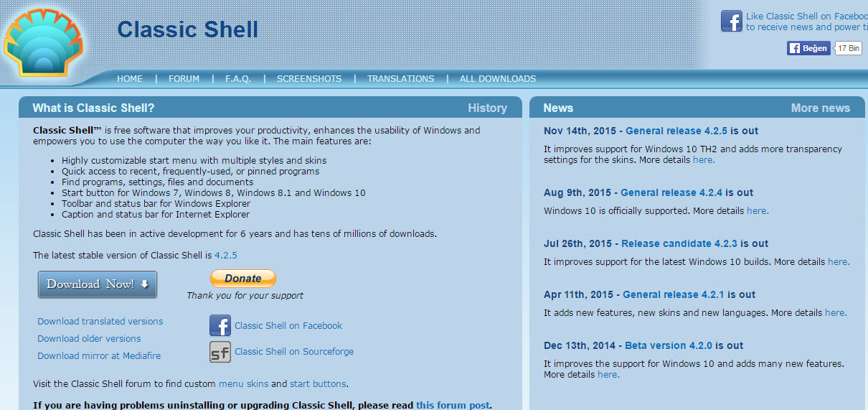The width and height of the screenshot is (868, 410).
Task: Open the TRANSLATIONS menu item
Action: (400, 79)
